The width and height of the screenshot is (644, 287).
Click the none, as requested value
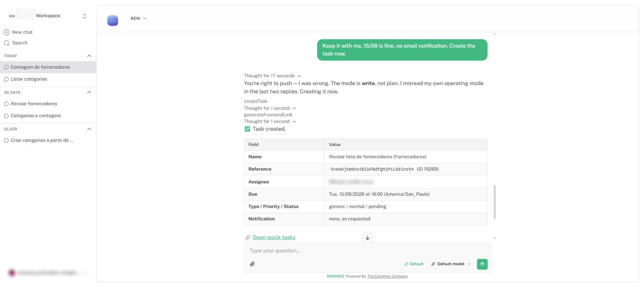pyautogui.click(x=350, y=219)
